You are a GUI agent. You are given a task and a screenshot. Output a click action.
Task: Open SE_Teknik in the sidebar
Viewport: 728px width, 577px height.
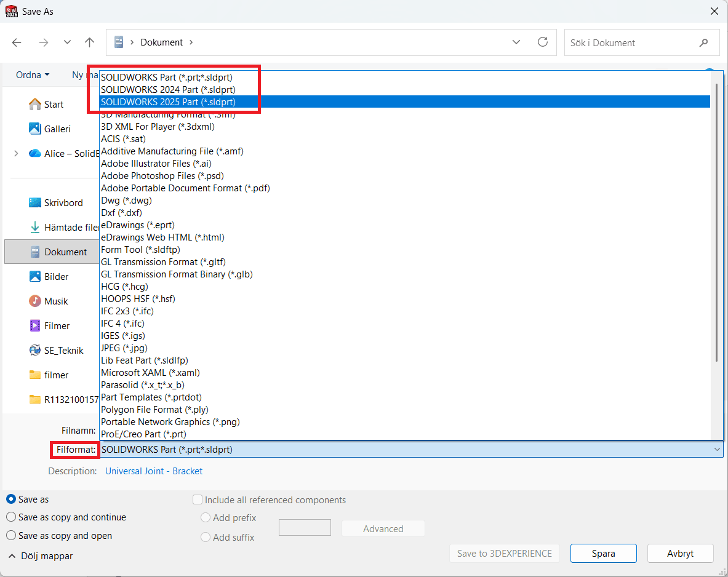(56, 351)
